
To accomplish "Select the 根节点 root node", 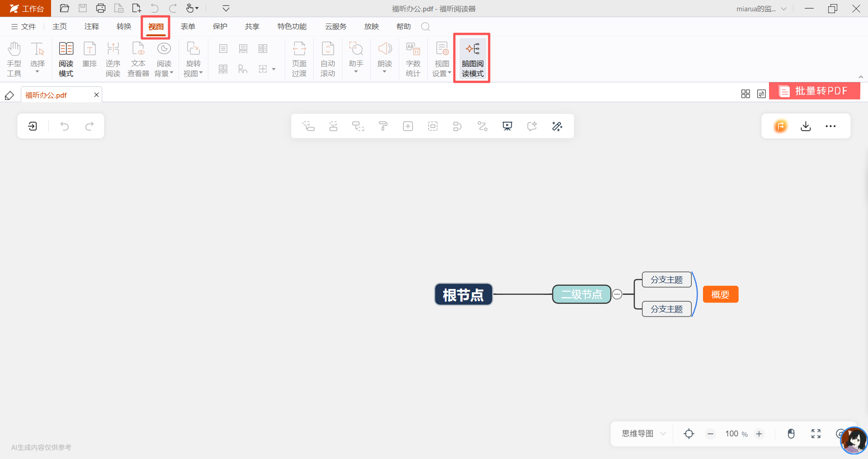I will pos(463,295).
